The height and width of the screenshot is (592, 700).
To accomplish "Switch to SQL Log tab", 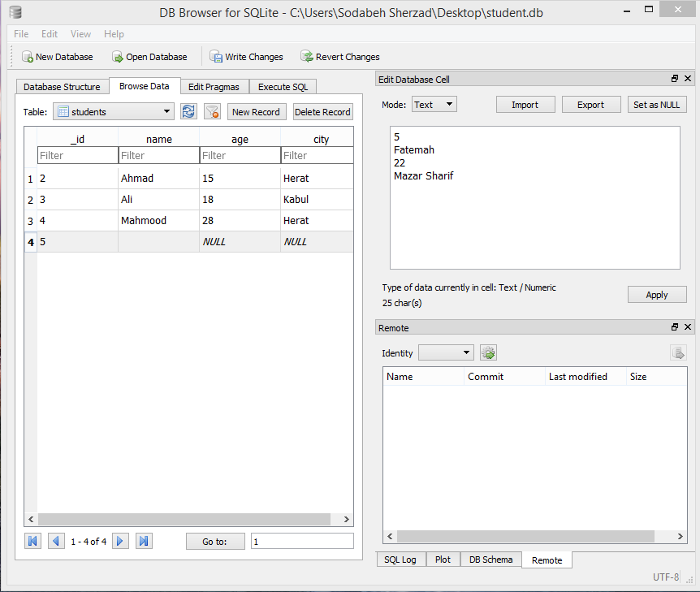I will 400,560.
